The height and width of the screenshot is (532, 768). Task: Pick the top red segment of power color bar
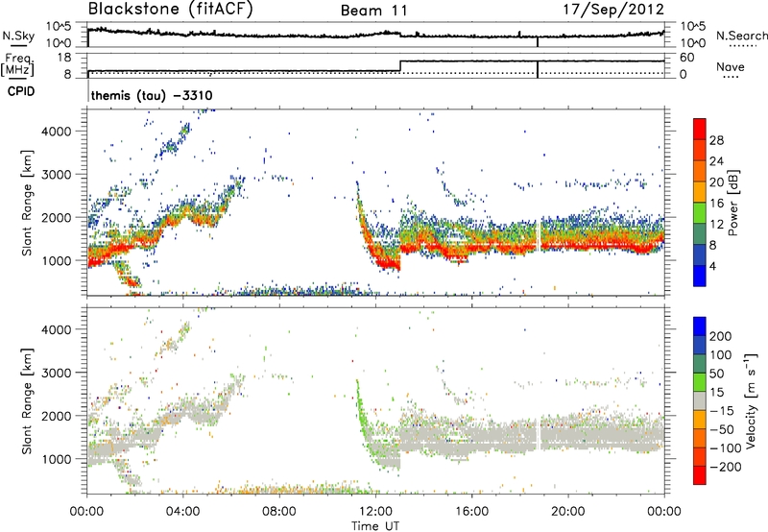tap(700, 130)
